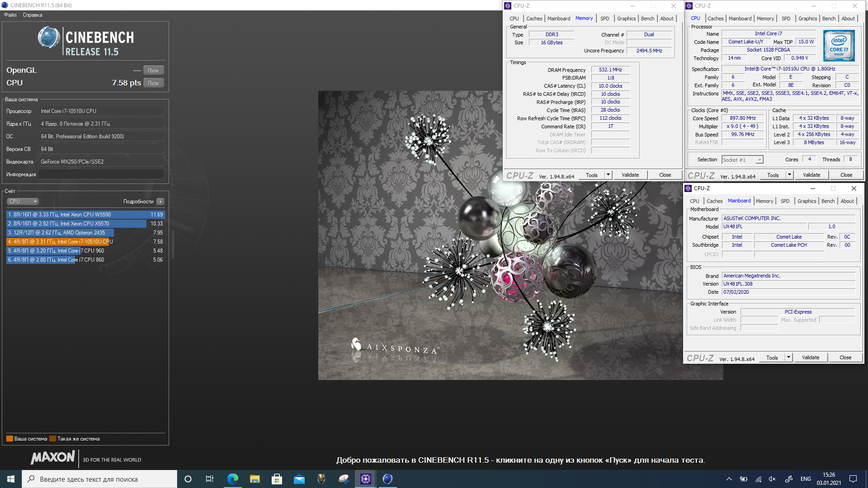The height and width of the screenshot is (488, 868).
Task: Open Windows Ink Workspace tray icon
Action: (789, 479)
